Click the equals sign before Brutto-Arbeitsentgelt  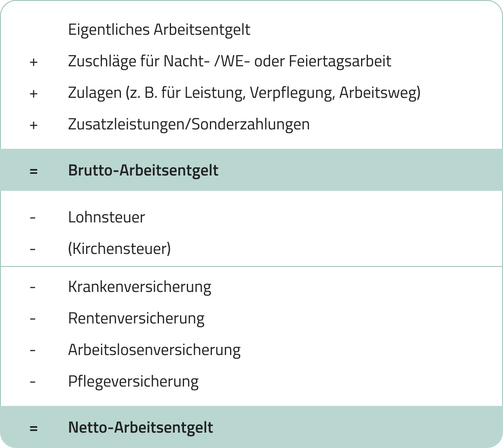click(x=34, y=171)
